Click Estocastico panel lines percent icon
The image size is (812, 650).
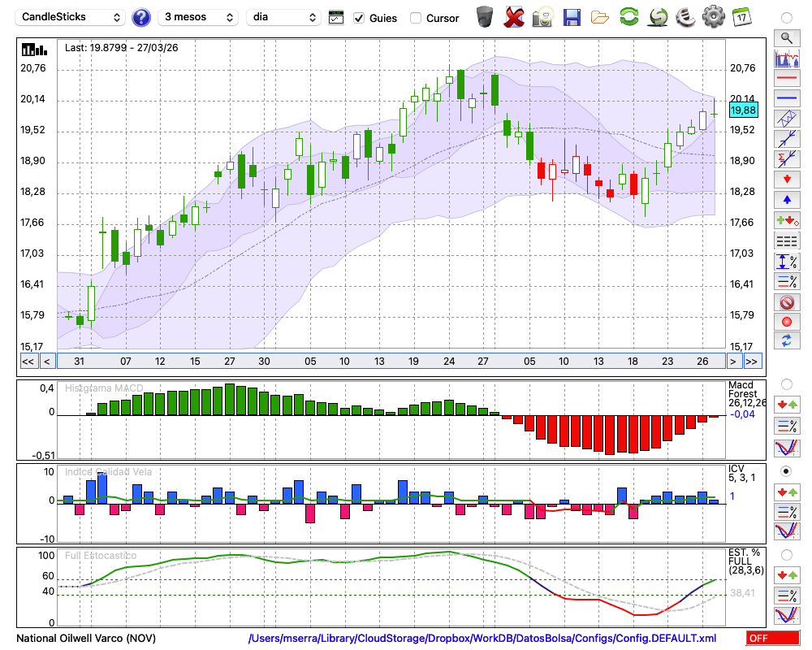[787, 595]
